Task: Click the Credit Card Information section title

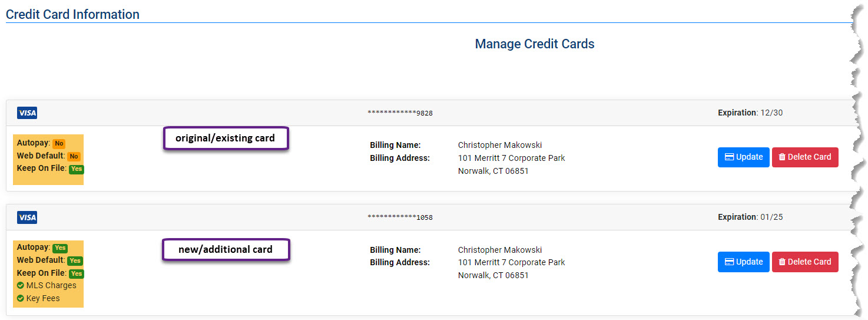Action: click(72, 14)
